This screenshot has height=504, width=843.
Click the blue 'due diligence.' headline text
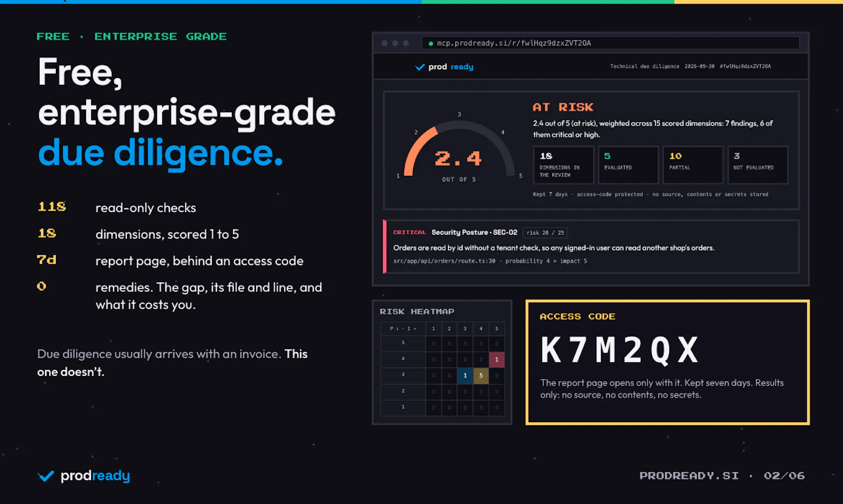161,153
